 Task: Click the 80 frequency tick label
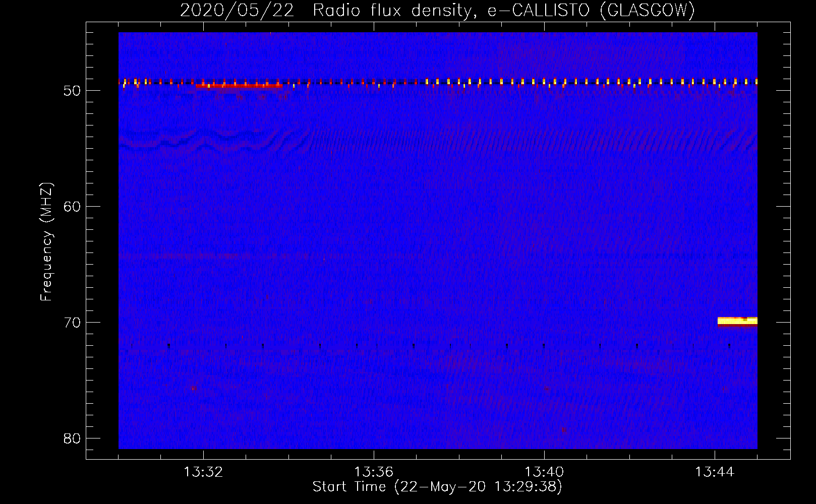(73, 438)
